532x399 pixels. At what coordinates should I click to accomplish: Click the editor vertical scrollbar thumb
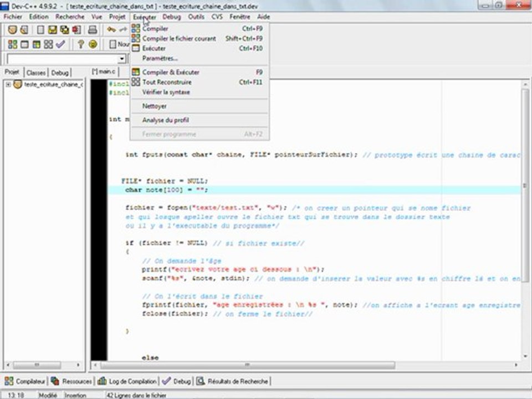525,185
